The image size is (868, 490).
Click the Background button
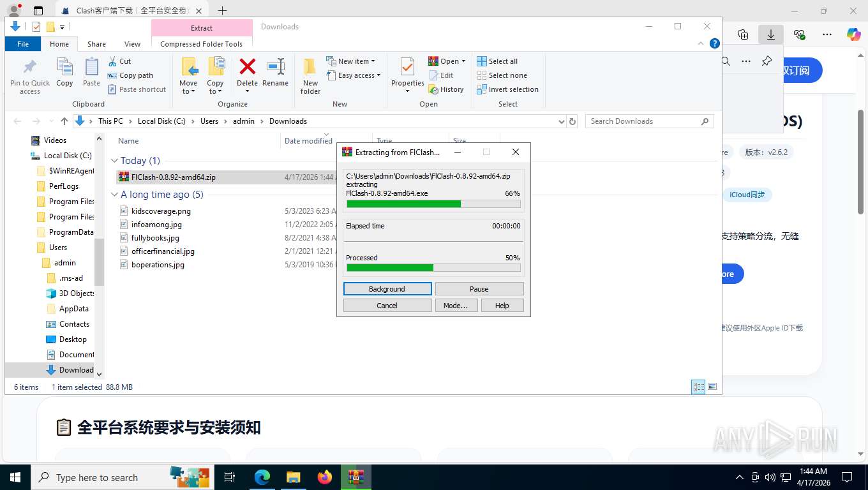[387, 289]
